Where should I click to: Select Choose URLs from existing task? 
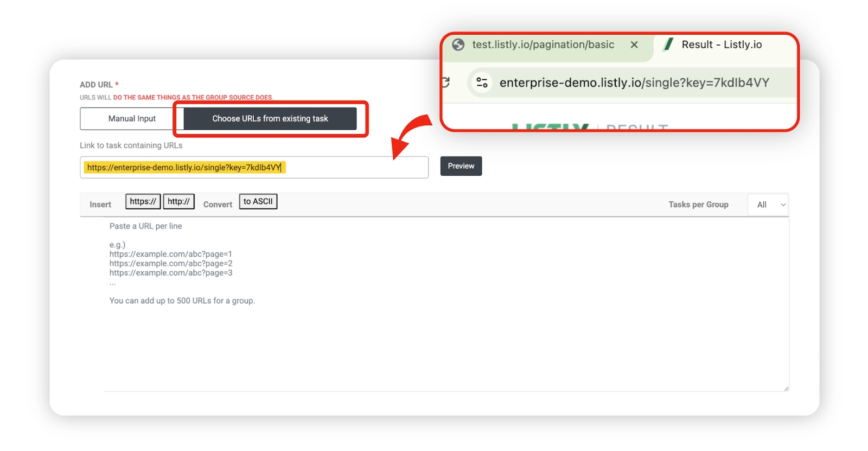270,119
